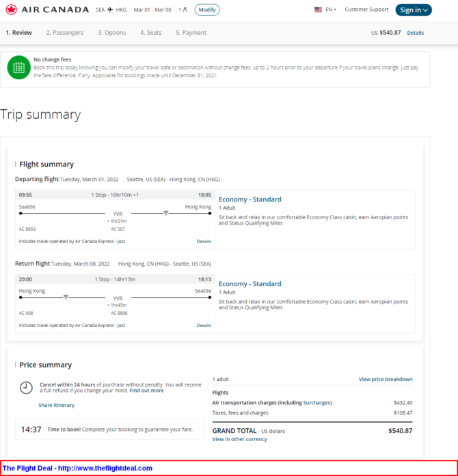The height and width of the screenshot is (476, 458).
Task: Go to the 3. Options step
Action: click(112, 33)
